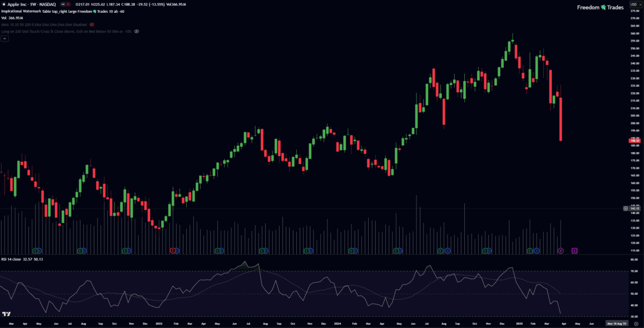
Task: Click the 70.00 RSI scale label
Action: coord(634,271)
